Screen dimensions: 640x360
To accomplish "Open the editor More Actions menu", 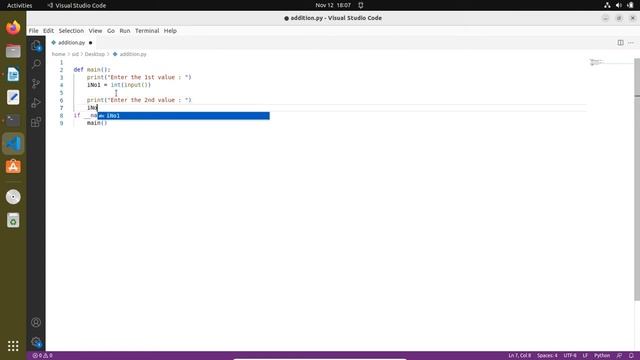I will [631, 42].
